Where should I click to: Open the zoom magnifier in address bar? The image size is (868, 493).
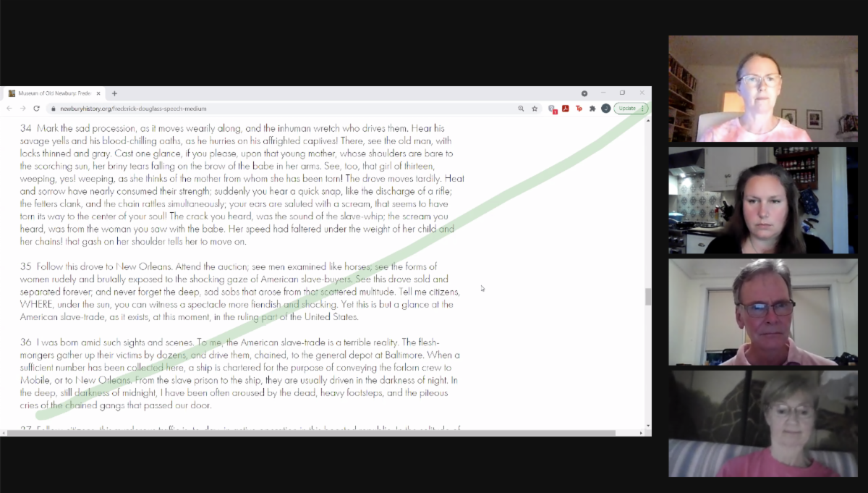tap(521, 109)
